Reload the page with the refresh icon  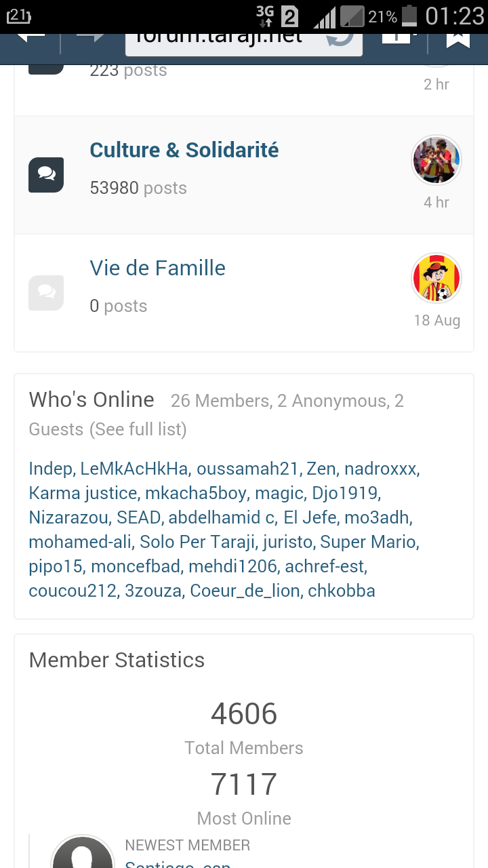coord(339,38)
